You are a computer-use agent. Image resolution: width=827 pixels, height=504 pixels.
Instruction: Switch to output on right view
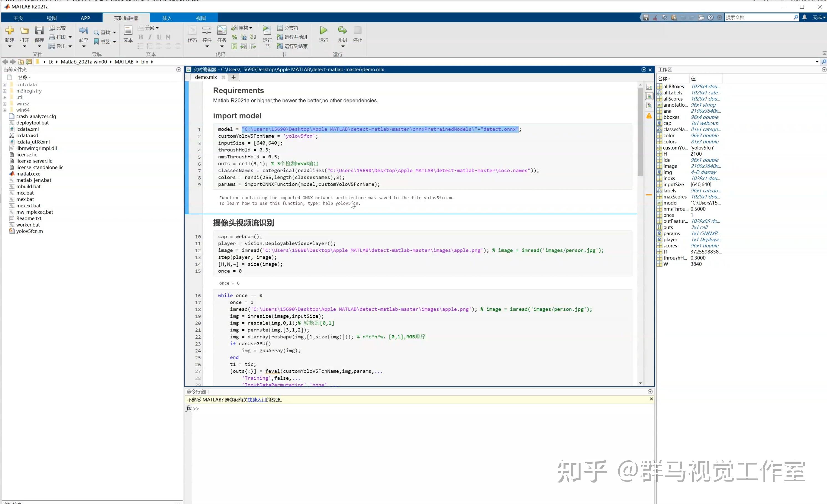pos(649,87)
